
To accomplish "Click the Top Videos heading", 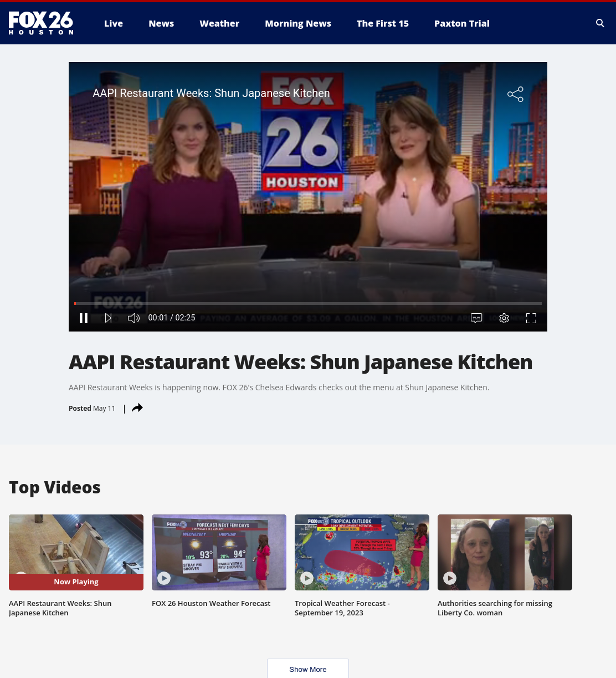I will click(x=55, y=487).
